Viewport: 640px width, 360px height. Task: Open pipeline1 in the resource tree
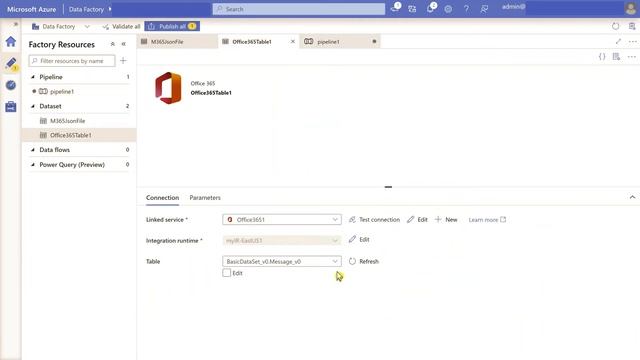pos(62,91)
